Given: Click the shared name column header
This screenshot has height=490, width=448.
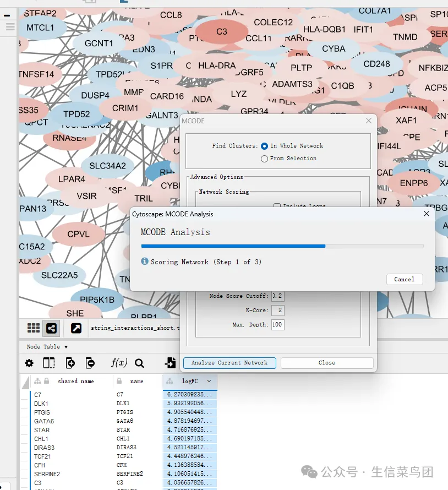Looking at the screenshot, I should point(75,381).
